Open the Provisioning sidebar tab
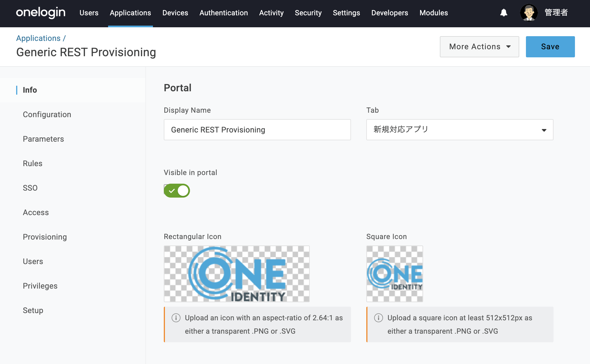Viewport: 590px width, 364px height. point(45,237)
